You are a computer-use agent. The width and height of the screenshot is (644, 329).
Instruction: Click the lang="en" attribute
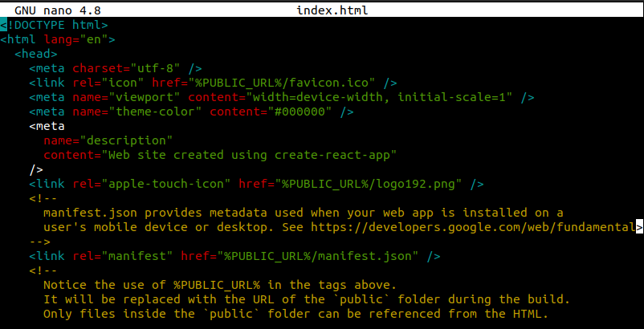[x=75, y=40]
